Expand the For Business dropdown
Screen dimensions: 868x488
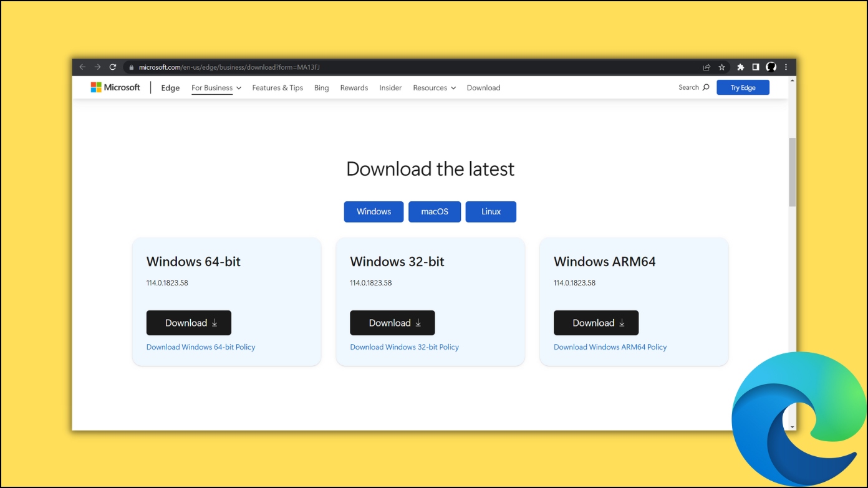click(x=216, y=88)
